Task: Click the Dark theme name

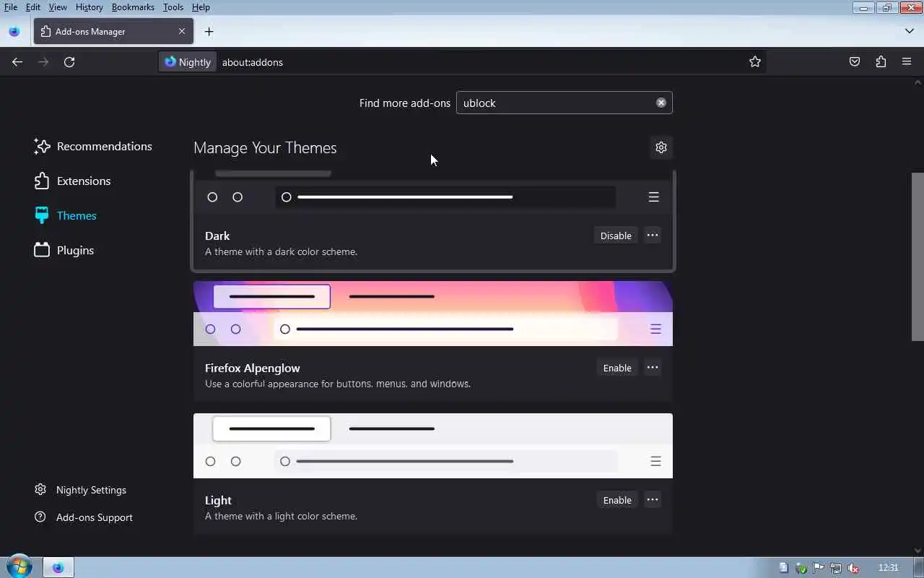Action: (x=217, y=236)
